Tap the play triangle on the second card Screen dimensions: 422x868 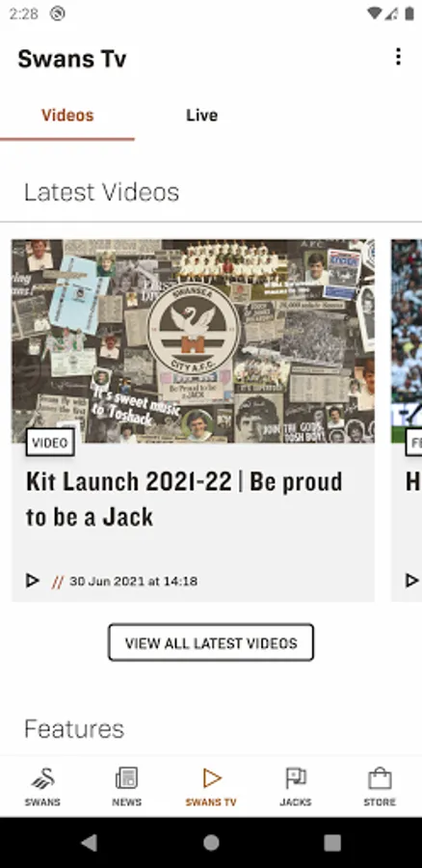412,581
